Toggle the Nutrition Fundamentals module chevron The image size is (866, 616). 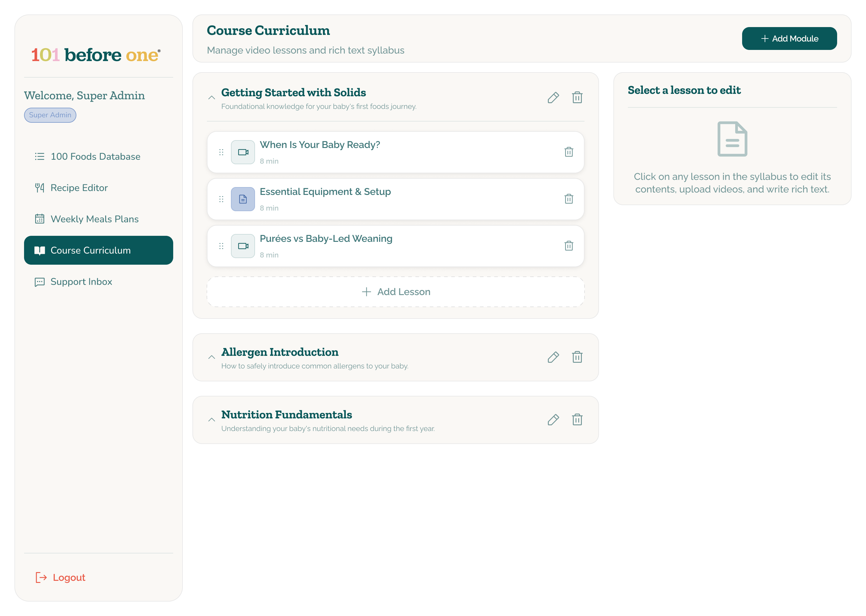(212, 420)
